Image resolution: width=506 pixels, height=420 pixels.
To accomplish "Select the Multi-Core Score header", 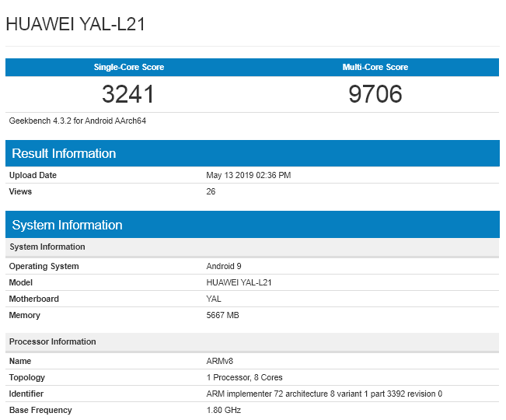I will click(x=375, y=68).
